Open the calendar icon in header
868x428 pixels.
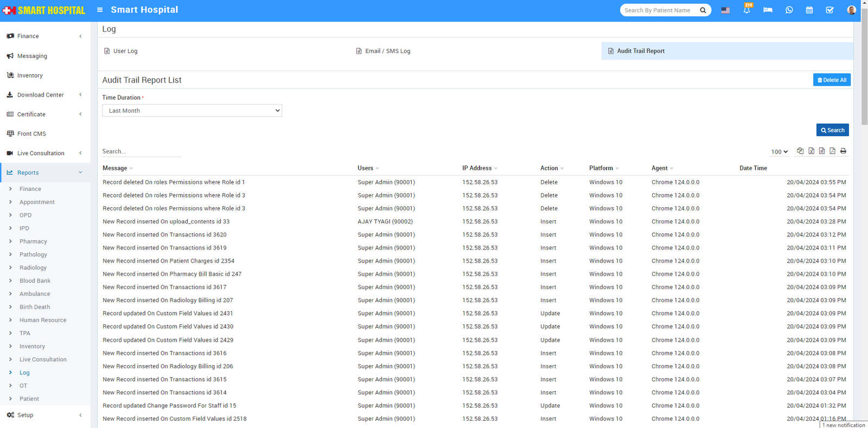(x=809, y=10)
